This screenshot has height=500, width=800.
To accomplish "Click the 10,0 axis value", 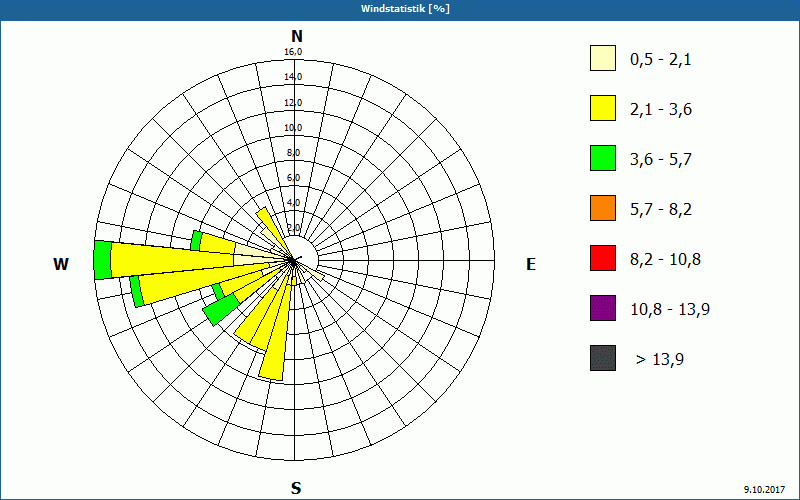I will coord(294,128).
